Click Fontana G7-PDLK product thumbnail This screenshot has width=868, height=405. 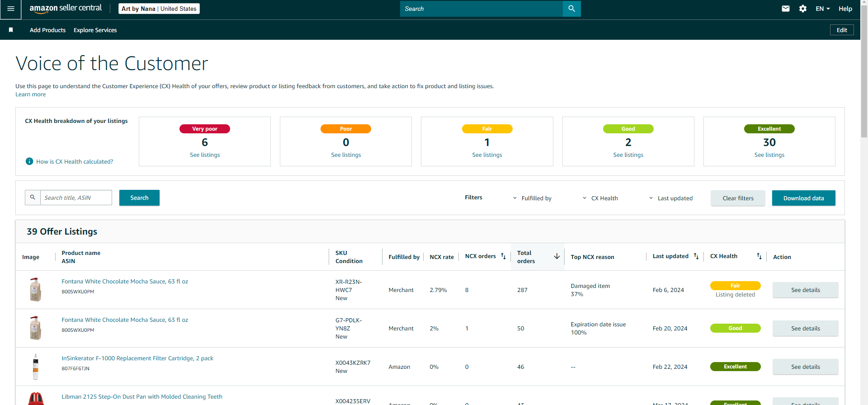35,328
